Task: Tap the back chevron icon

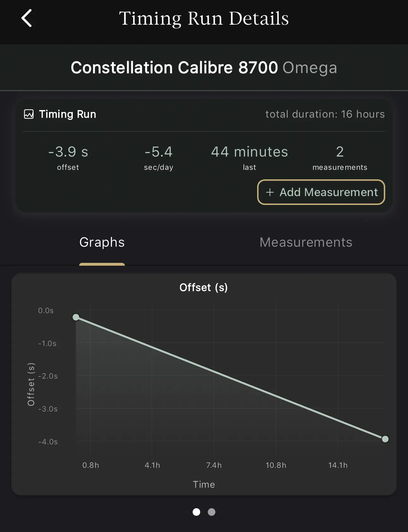Action: [x=27, y=18]
